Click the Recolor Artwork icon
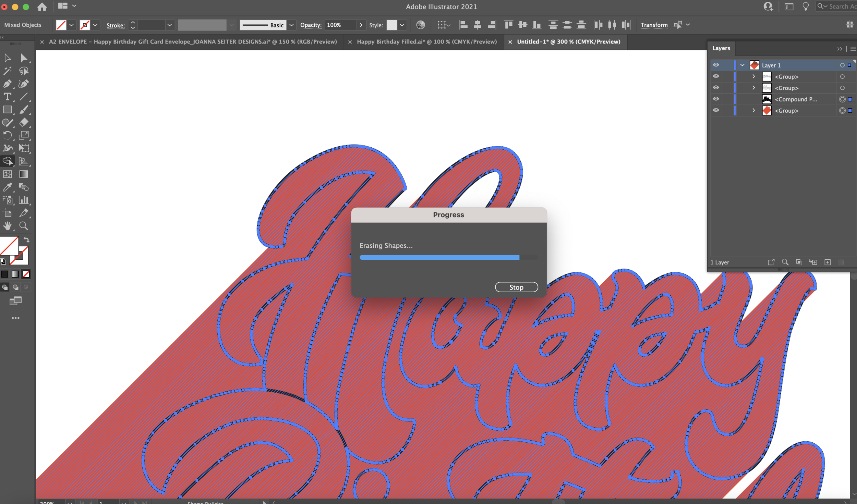The height and width of the screenshot is (504, 857). click(x=420, y=25)
